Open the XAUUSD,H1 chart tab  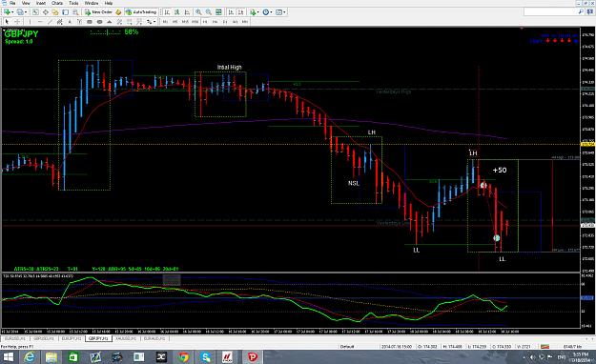point(126,338)
